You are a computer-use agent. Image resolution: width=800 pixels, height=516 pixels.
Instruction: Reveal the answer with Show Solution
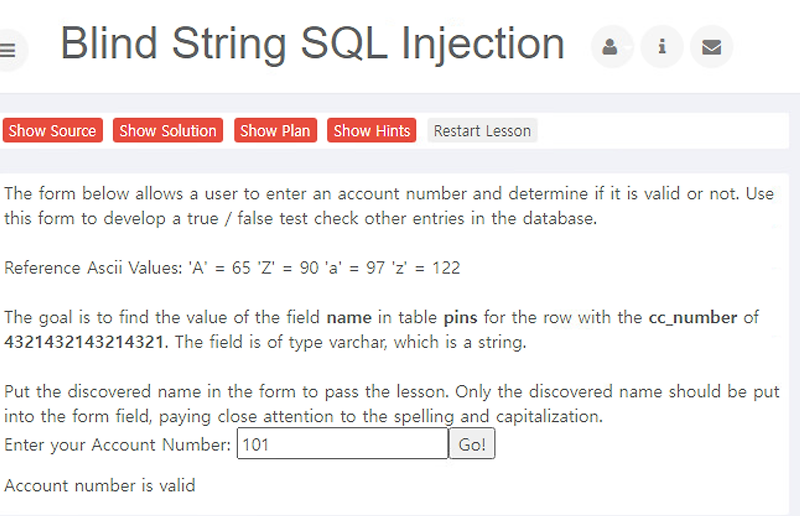click(168, 131)
